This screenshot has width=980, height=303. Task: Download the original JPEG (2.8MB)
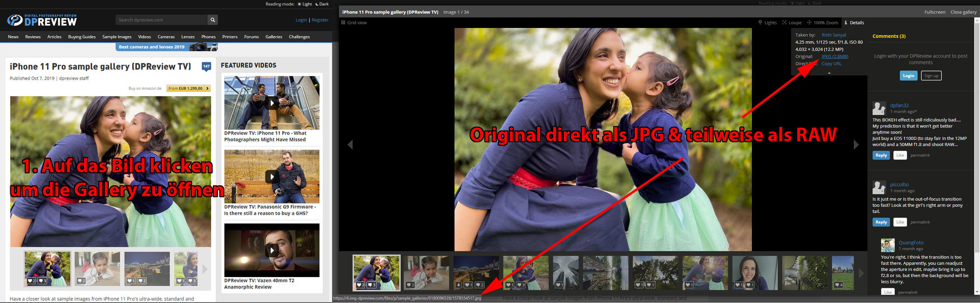(x=835, y=57)
